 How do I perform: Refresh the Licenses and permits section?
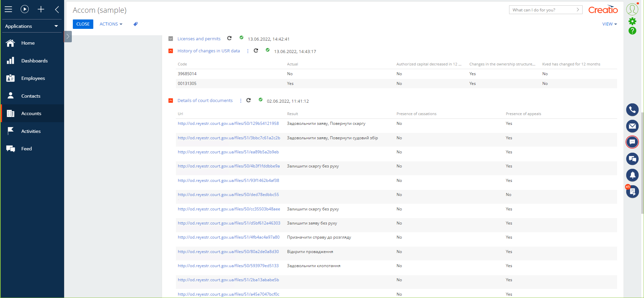[x=230, y=38]
